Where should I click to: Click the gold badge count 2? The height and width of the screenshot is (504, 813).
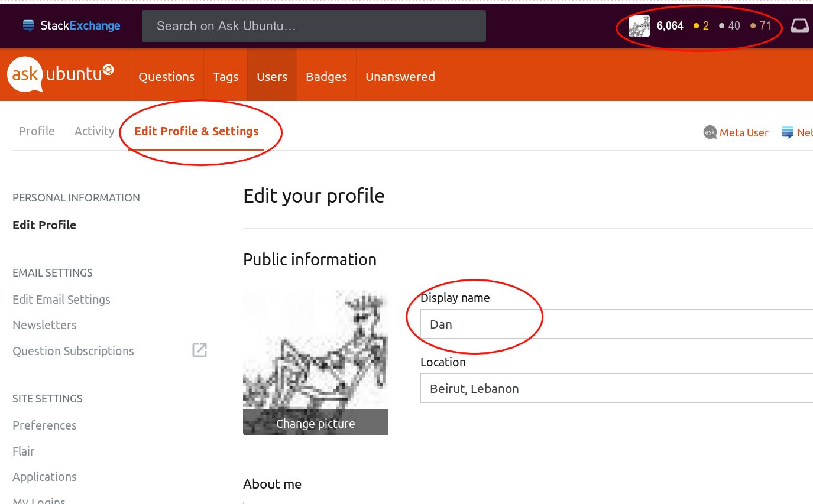[701, 26]
